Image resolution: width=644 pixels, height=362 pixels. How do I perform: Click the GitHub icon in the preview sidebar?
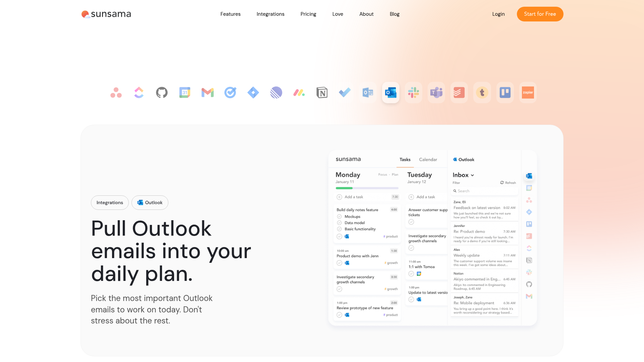click(x=529, y=284)
